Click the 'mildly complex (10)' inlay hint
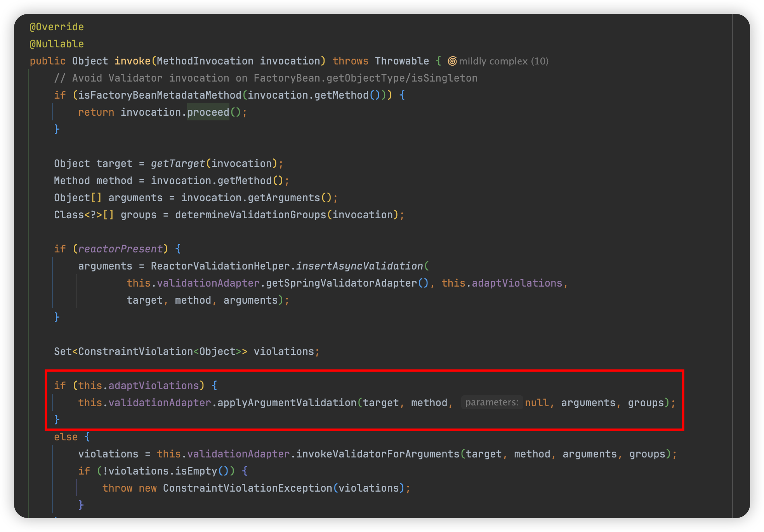The width and height of the screenshot is (764, 532). tap(504, 61)
